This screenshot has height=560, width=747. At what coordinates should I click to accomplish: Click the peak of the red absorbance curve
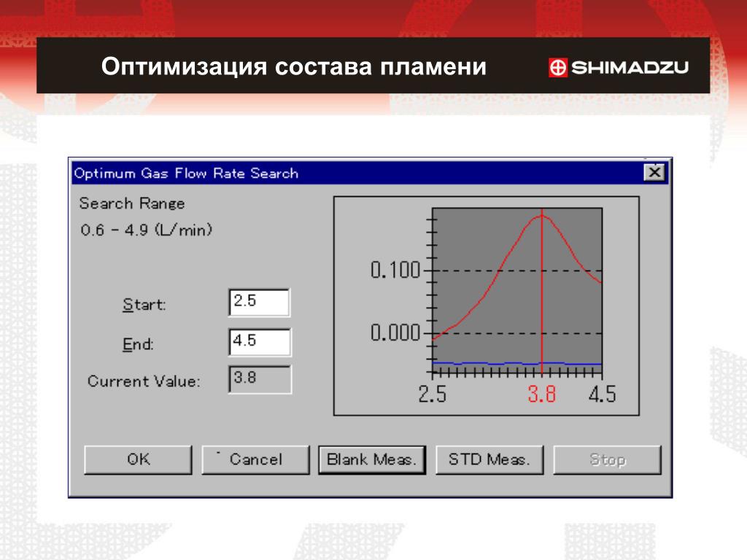point(542,216)
